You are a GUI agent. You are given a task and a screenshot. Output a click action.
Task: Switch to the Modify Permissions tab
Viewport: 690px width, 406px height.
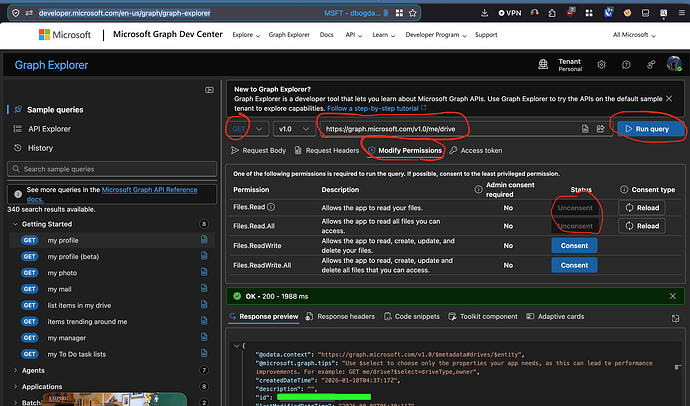(x=405, y=150)
